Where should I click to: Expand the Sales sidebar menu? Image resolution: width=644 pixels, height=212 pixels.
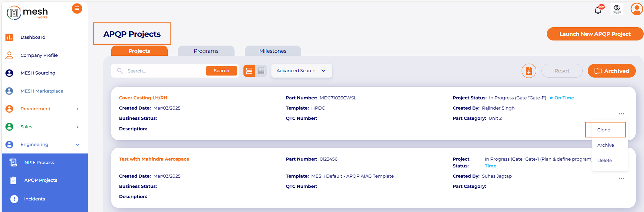pyautogui.click(x=78, y=127)
